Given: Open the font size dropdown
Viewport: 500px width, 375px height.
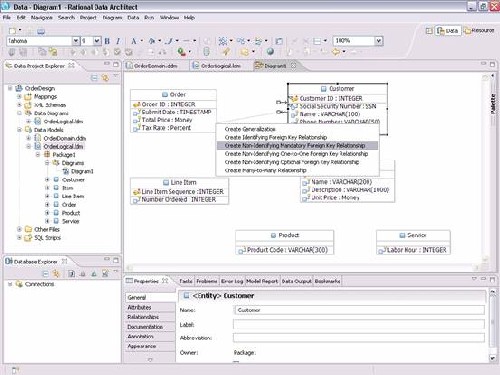Looking at the screenshot, I should (96, 41).
